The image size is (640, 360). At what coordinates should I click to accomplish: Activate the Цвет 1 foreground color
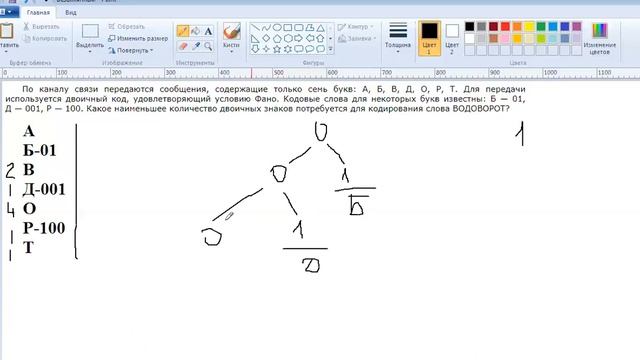(429, 38)
